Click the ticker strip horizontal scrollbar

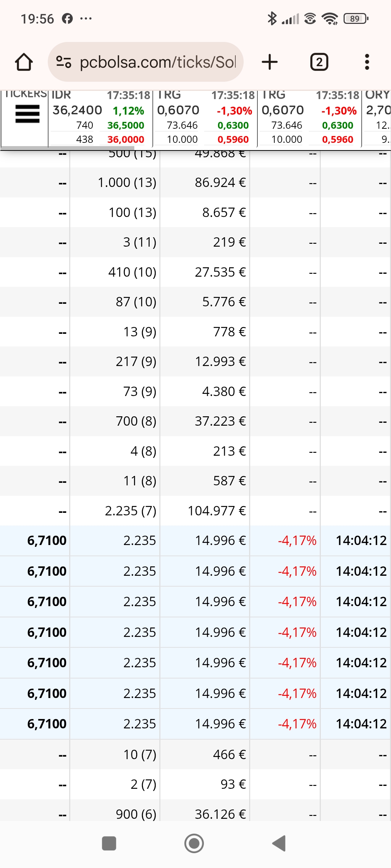coord(67,148)
